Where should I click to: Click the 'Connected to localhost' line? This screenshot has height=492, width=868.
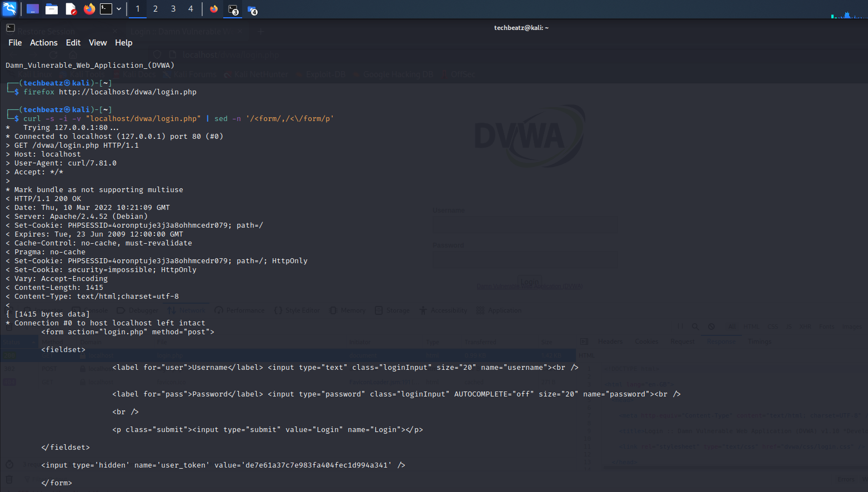point(114,137)
